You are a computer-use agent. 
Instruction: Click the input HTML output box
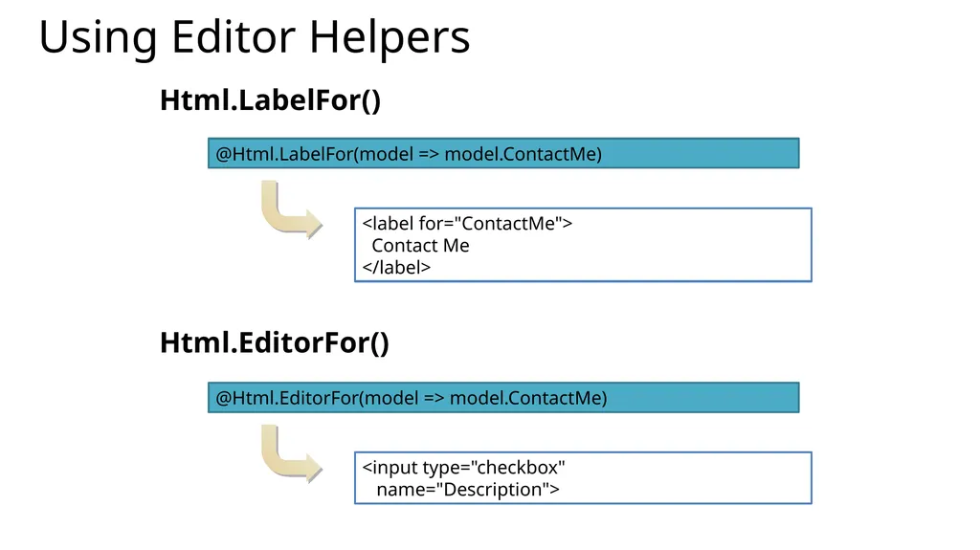[x=583, y=478]
